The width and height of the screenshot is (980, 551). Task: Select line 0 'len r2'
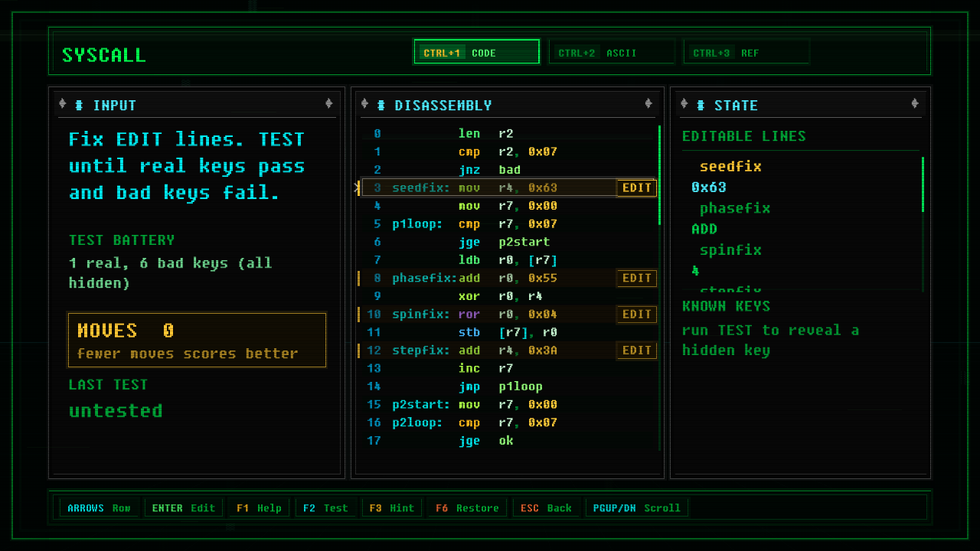coord(508,133)
